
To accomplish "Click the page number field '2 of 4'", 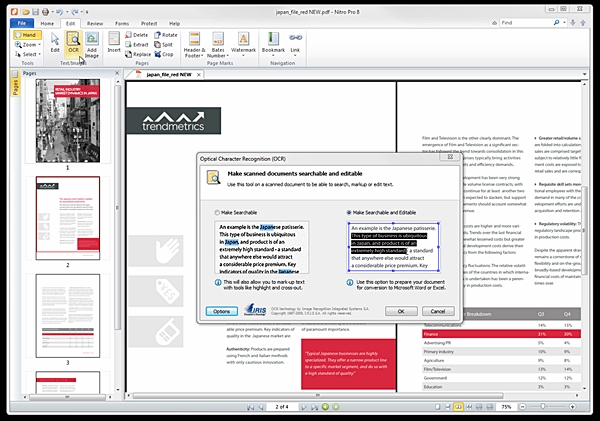I will (x=282, y=407).
